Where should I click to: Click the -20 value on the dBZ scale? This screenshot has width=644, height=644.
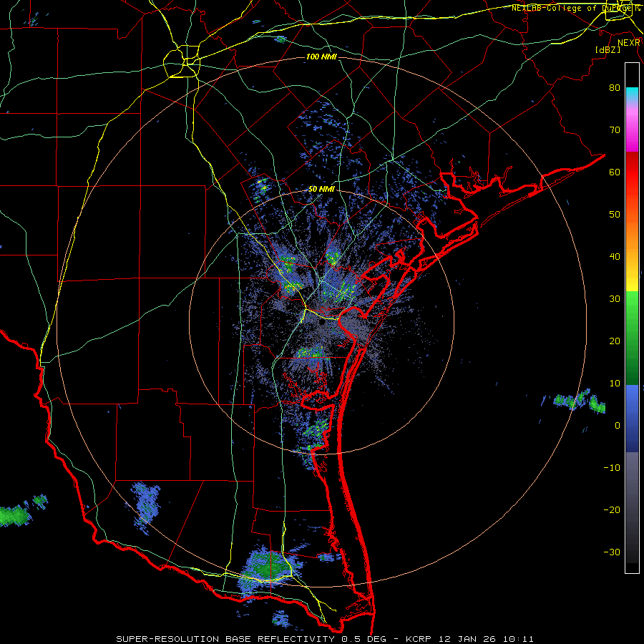tap(612, 509)
